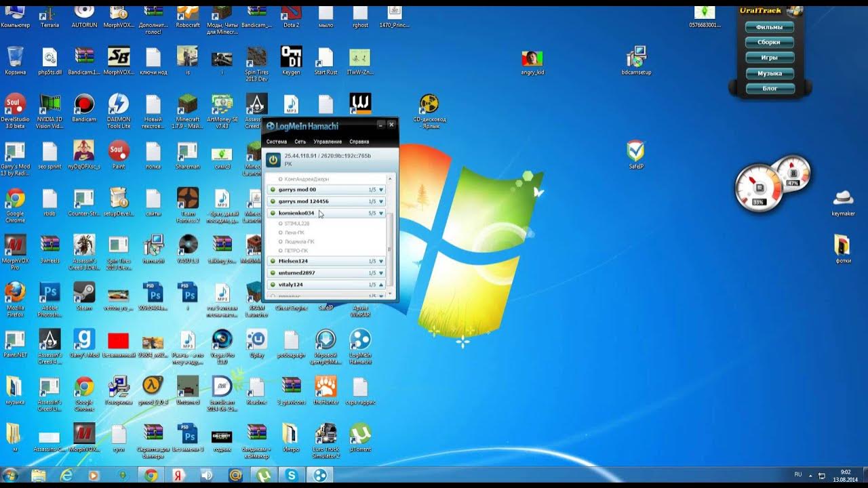Toggle unturned2897 network status dot
The width and height of the screenshot is (868, 488).
273,272
